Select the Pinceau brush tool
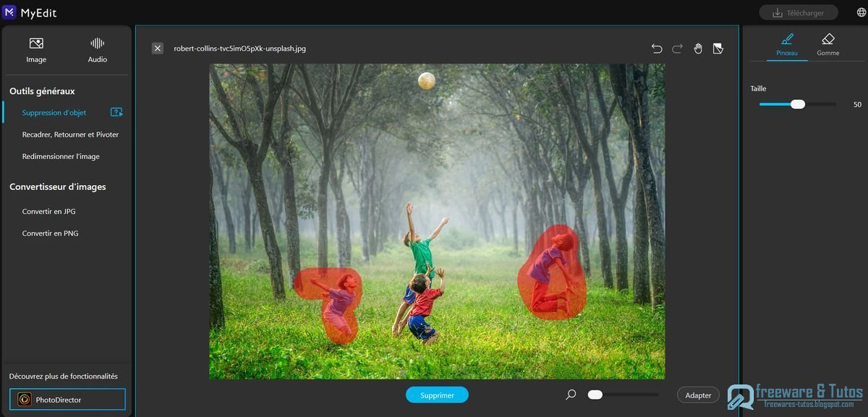 click(x=787, y=44)
